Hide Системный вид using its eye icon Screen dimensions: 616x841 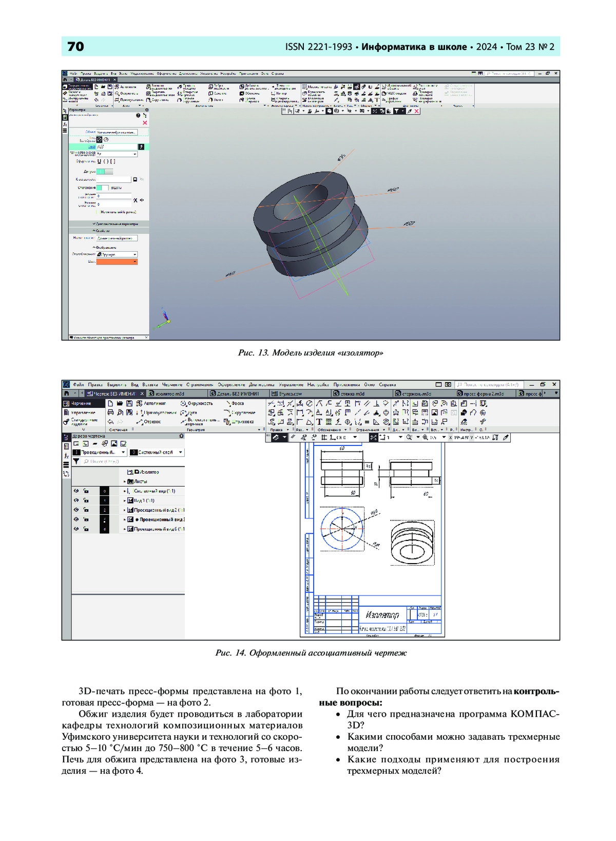click(x=76, y=491)
